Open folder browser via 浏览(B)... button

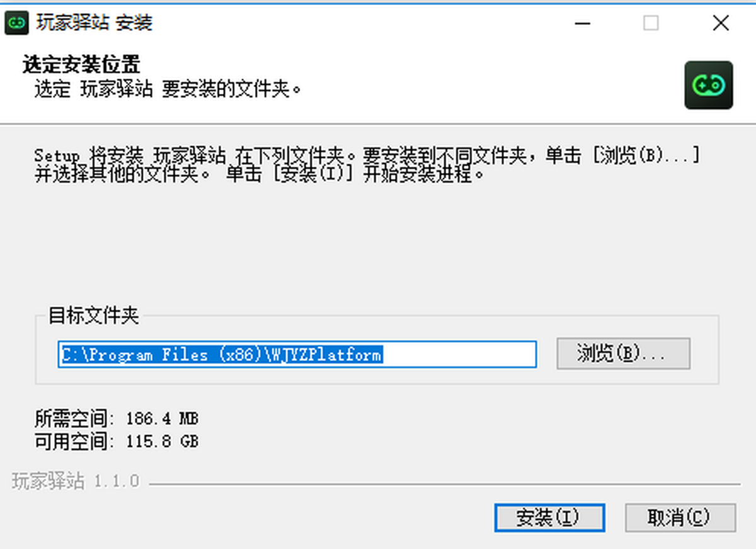tap(623, 354)
